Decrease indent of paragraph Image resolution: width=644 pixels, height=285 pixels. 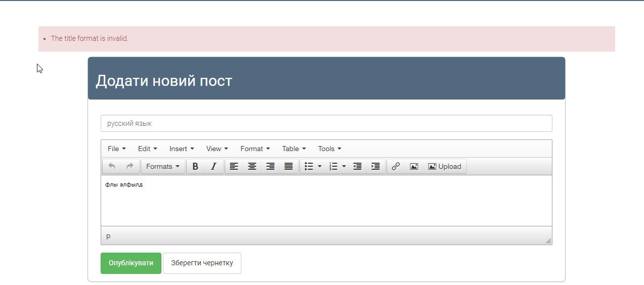coord(357,166)
